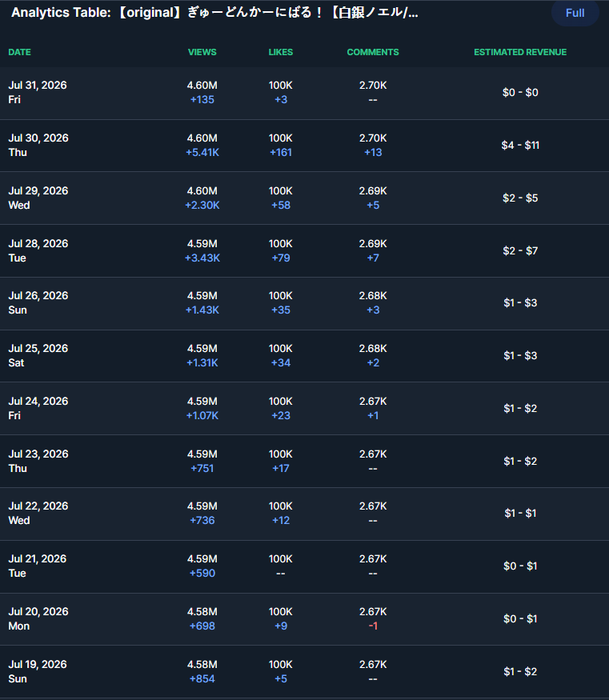Click the Jul 26, 2026 date cell
The width and height of the screenshot is (609, 700).
click(x=38, y=302)
